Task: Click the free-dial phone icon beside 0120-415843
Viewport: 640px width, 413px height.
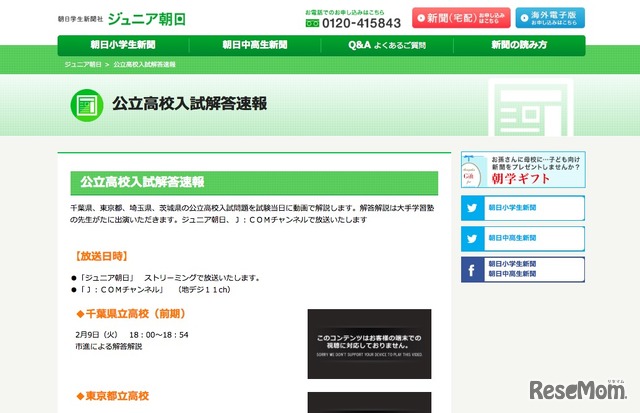Action: click(312, 24)
